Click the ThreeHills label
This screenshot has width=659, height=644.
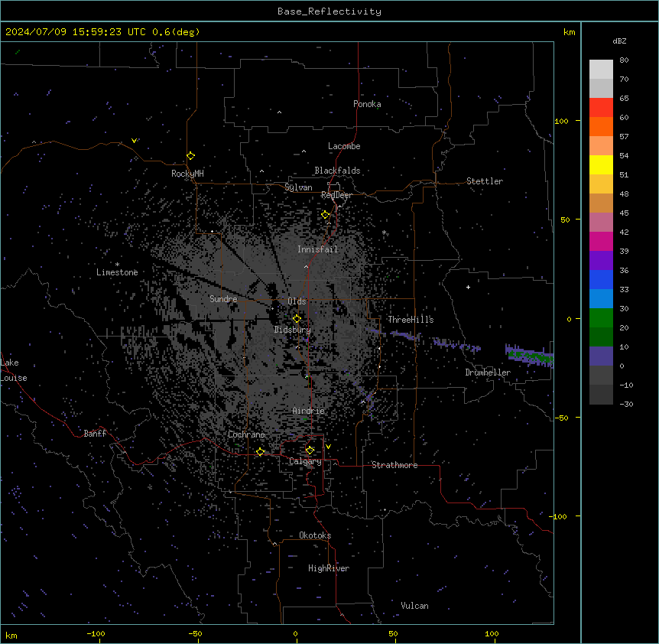point(411,320)
